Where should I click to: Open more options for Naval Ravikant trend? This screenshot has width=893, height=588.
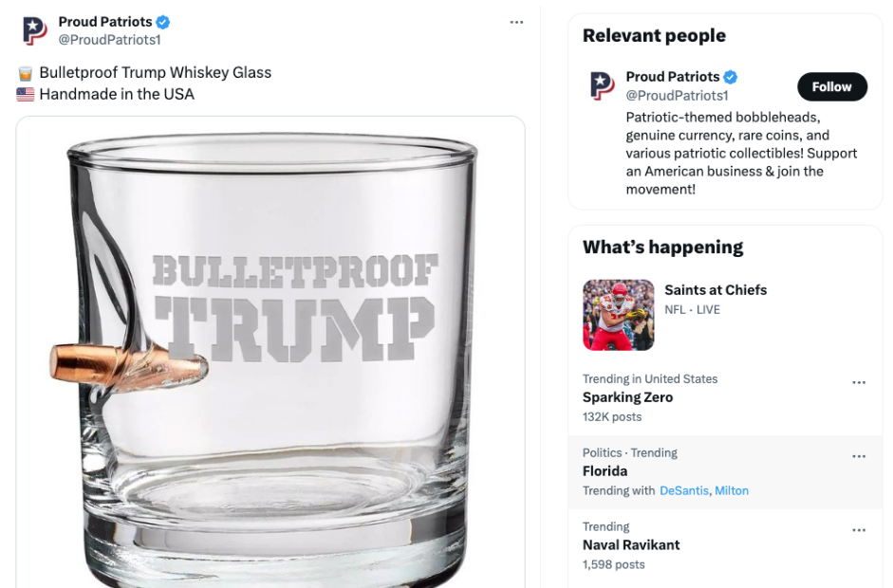[859, 530]
